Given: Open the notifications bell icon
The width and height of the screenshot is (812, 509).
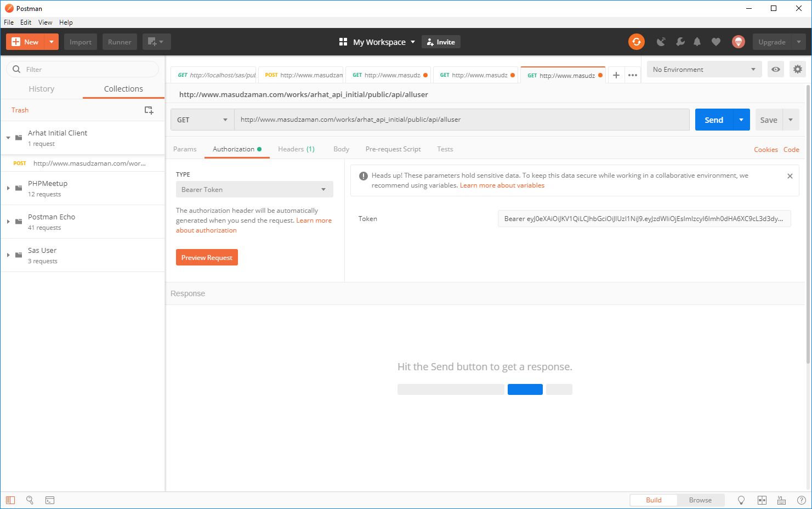Looking at the screenshot, I should (697, 42).
